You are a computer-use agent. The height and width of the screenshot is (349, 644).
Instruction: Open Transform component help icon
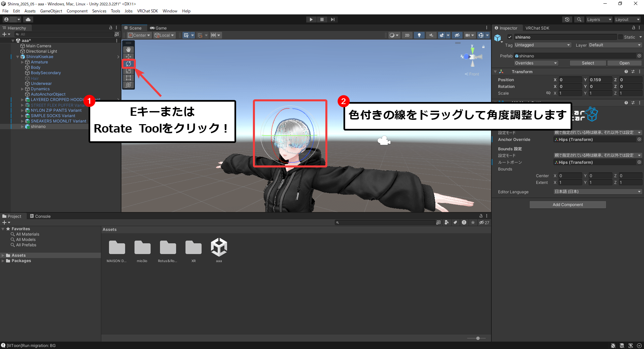(626, 72)
